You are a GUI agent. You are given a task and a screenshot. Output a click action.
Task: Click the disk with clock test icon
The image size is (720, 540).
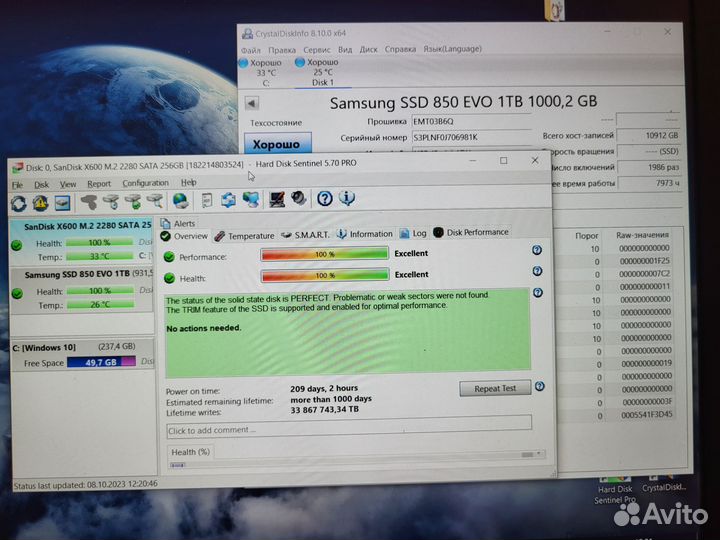click(111, 201)
